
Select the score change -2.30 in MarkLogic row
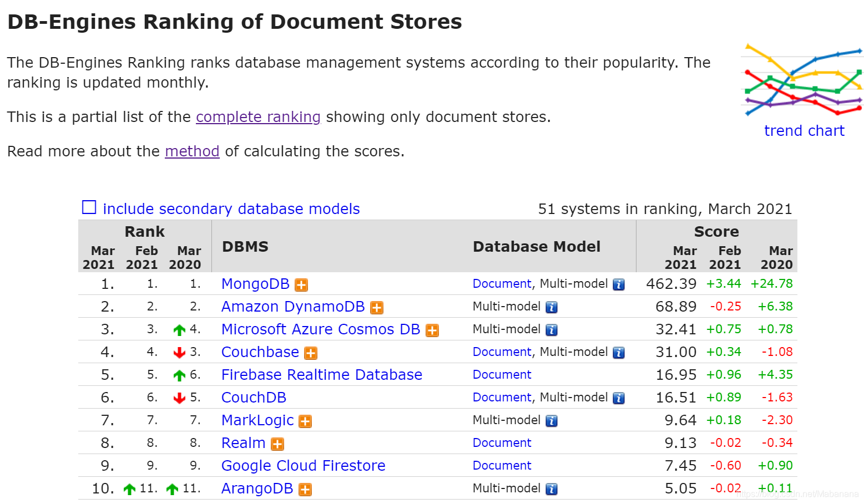tap(777, 420)
